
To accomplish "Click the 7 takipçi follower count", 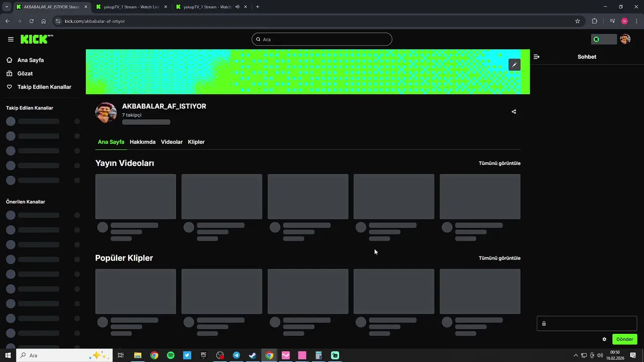I will click(132, 115).
